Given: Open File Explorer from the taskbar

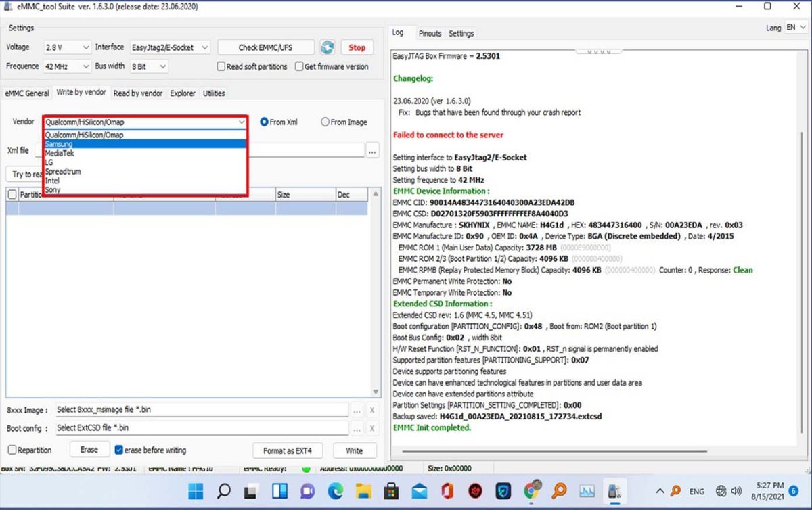Looking at the screenshot, I should pos(363,491).
